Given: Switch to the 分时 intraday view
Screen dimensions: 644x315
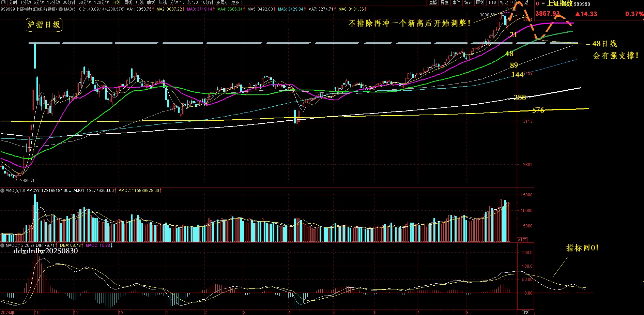Looking at the screenshot, I should [13, 2].
